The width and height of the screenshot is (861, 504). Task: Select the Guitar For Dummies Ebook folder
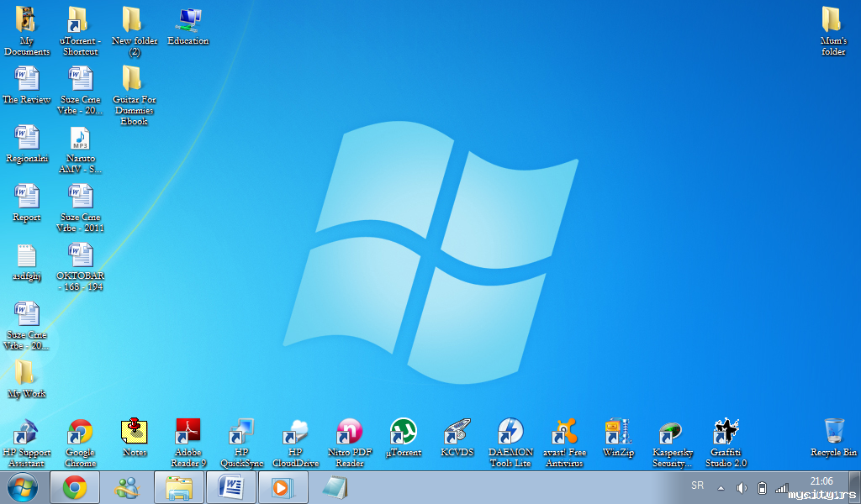point(133,80)
